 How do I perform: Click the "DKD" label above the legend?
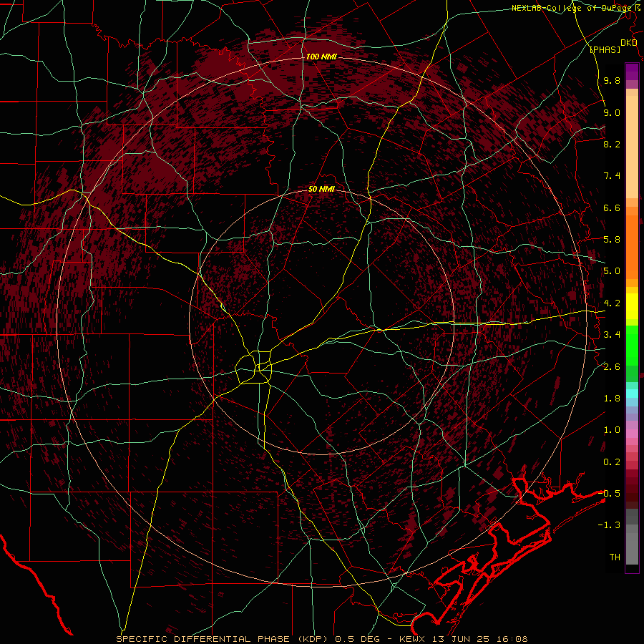[628, 43]
